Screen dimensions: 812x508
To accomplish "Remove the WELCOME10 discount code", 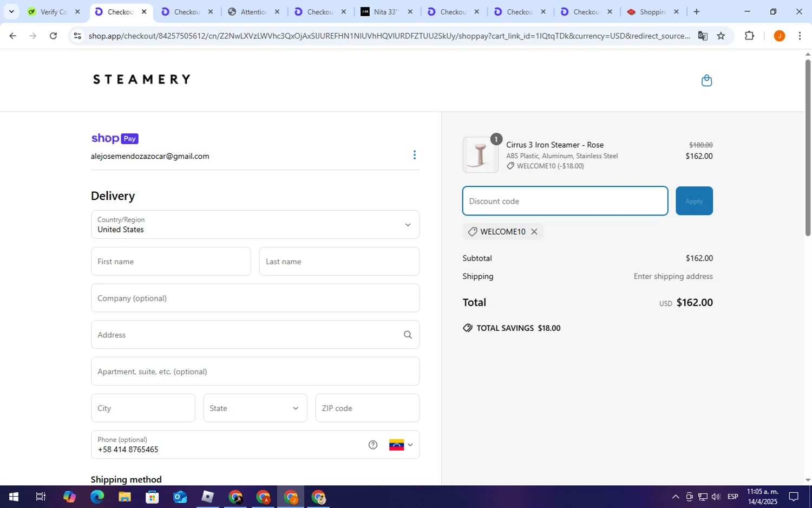I will [x=534, y=231].
